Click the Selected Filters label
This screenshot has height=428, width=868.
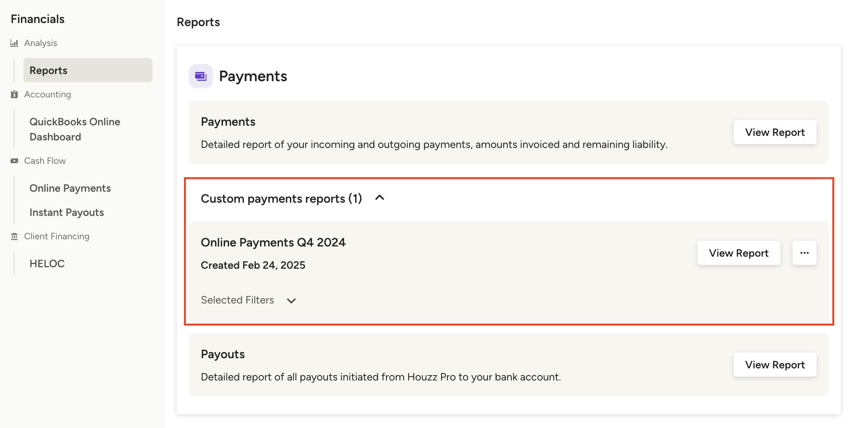click(237, 300)
